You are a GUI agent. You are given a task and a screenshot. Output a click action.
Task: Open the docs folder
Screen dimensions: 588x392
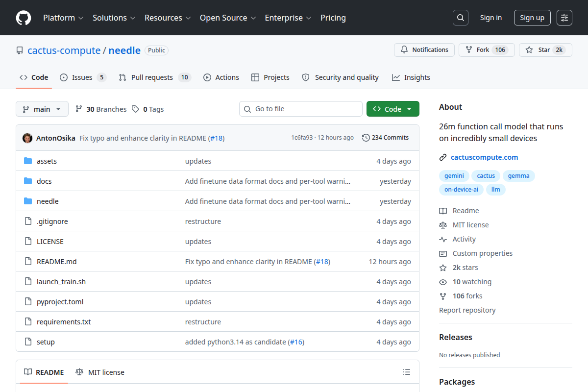[x=44, y=181]
